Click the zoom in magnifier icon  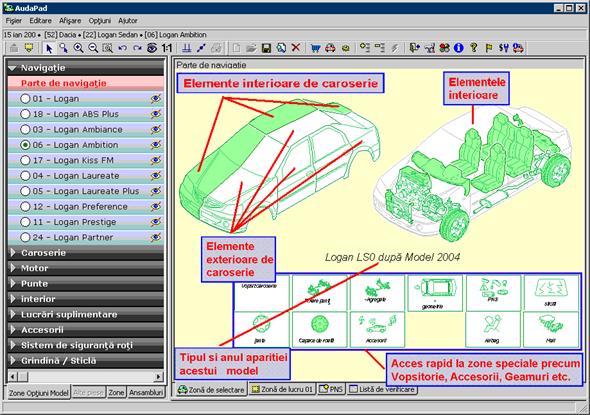pos(78,48)
